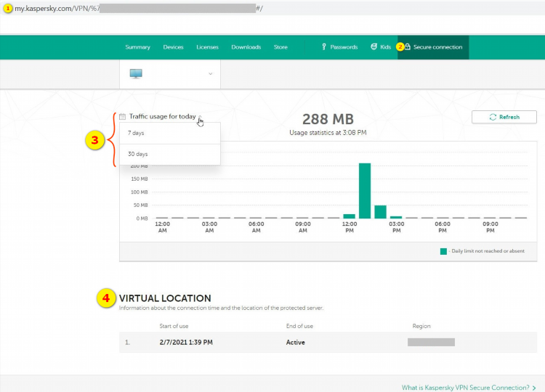This screenshot has height=392, width=545.
Task: Select the Secure connection tab
Action: click(433, 47)
